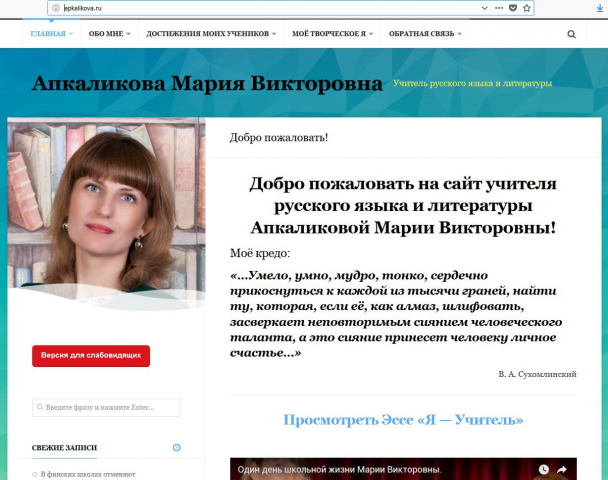Open the post В финских школах отменяют
This screenshot has width=608, height=480.
[x=88, y=474]
